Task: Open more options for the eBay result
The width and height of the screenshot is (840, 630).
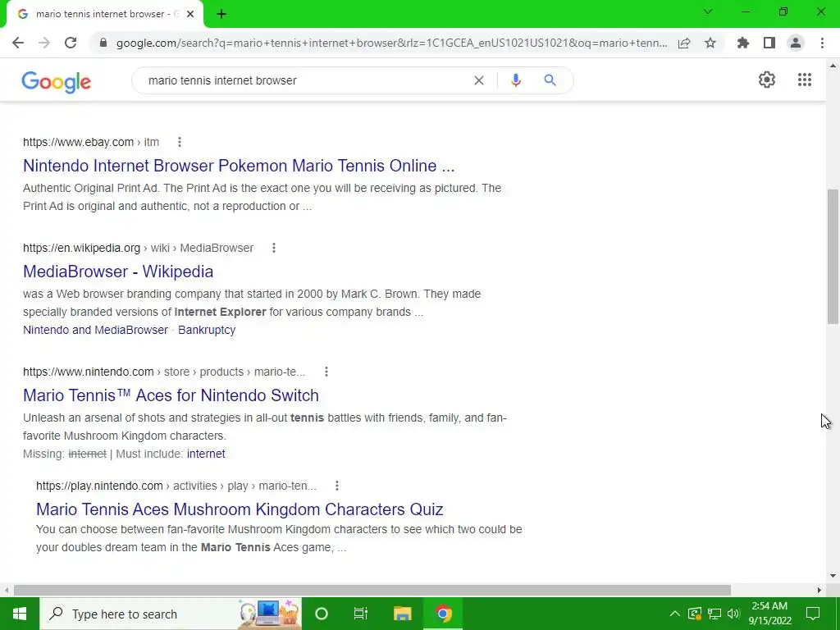Action: click(180, 142)
